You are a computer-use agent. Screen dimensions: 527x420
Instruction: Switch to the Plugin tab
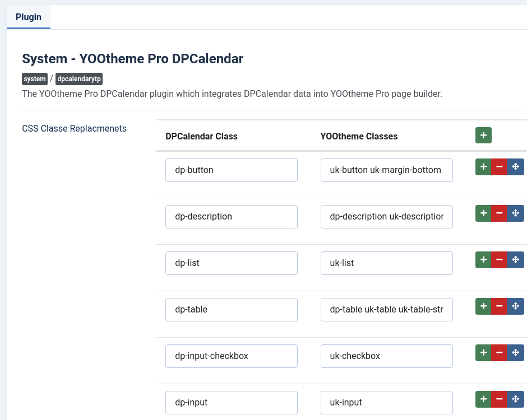(x=28, y=17)
